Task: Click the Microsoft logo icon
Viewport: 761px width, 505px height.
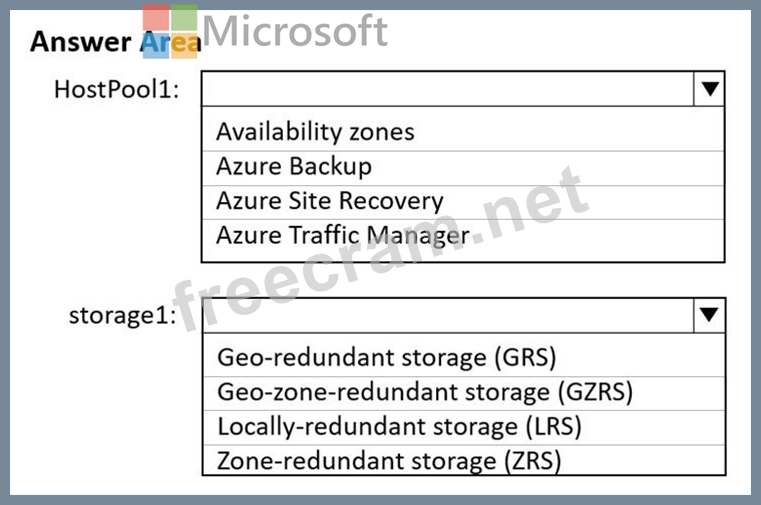Action: tap(170, 32)
